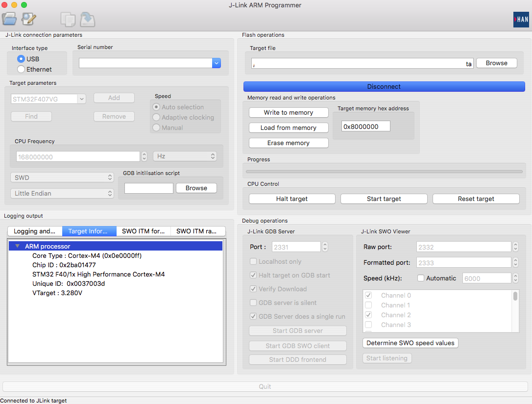Select the Chip ID : 0x2ba01477 row

click(115, 265)
